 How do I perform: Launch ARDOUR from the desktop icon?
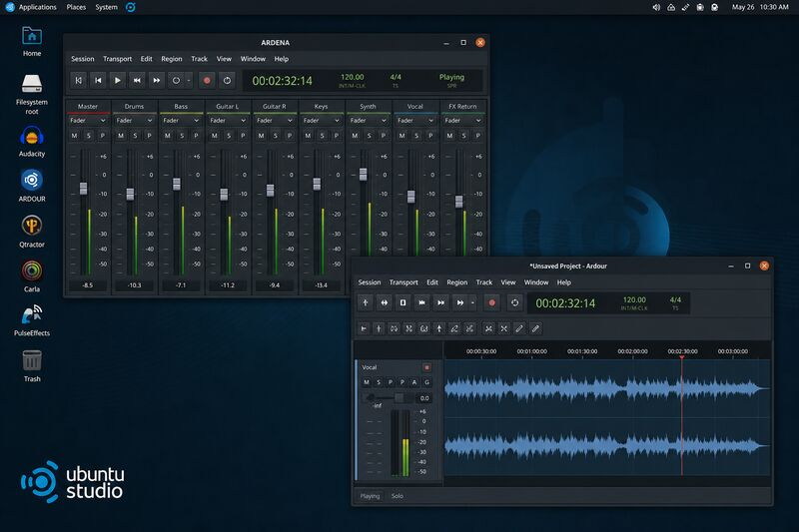point(32,187)
